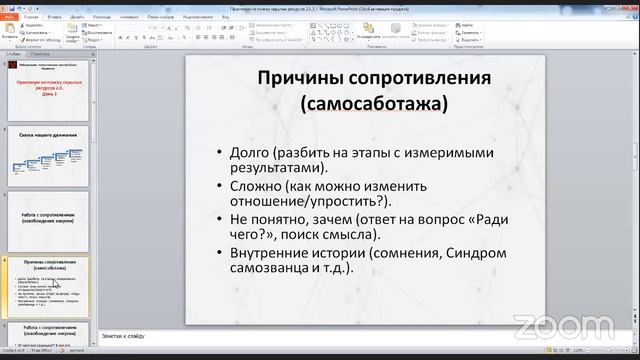The width and height of the screenshot is (640, 360).
Task: Toggle italic text formatting
Action: (x=128, y=38)
